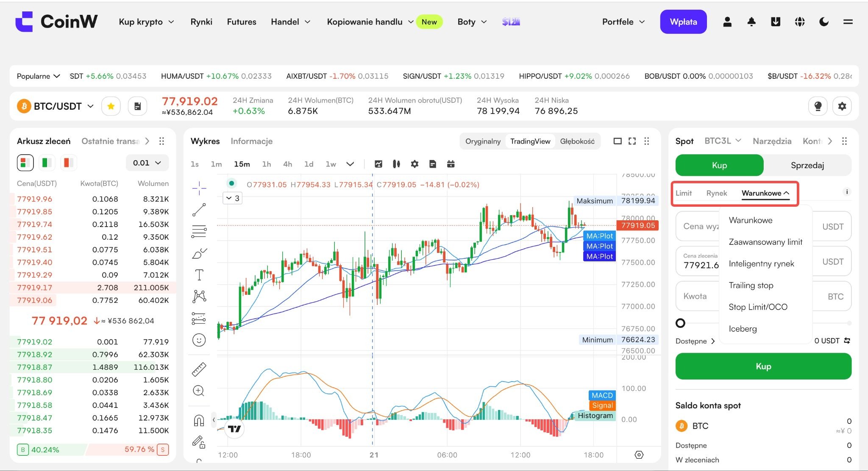Enter chart fullscreen mode
Screen dimensions: 868x471
(632, 141)
